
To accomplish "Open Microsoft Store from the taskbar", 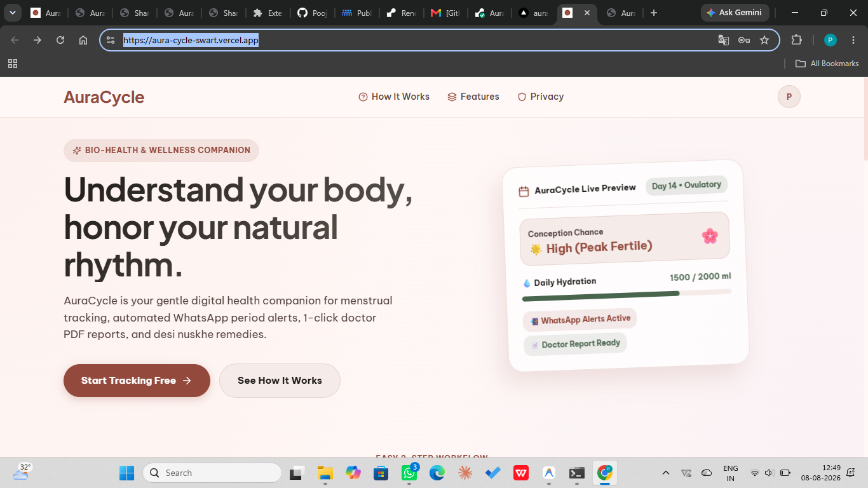I will [x=381, y=473].
